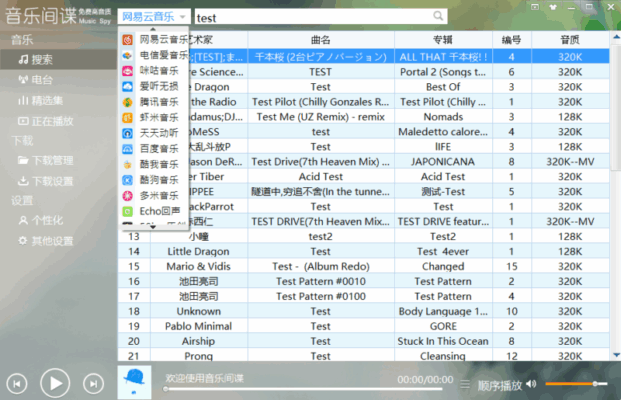Image resolution: width=621 pixels, height=400 pixels.
Task: Open the playlist lines icon
Action: tap(465, 384)
